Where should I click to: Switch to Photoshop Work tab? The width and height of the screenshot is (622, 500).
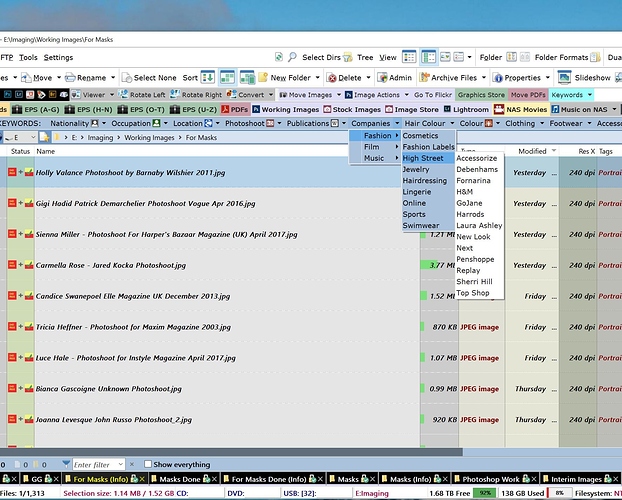[x=495, y=479]
